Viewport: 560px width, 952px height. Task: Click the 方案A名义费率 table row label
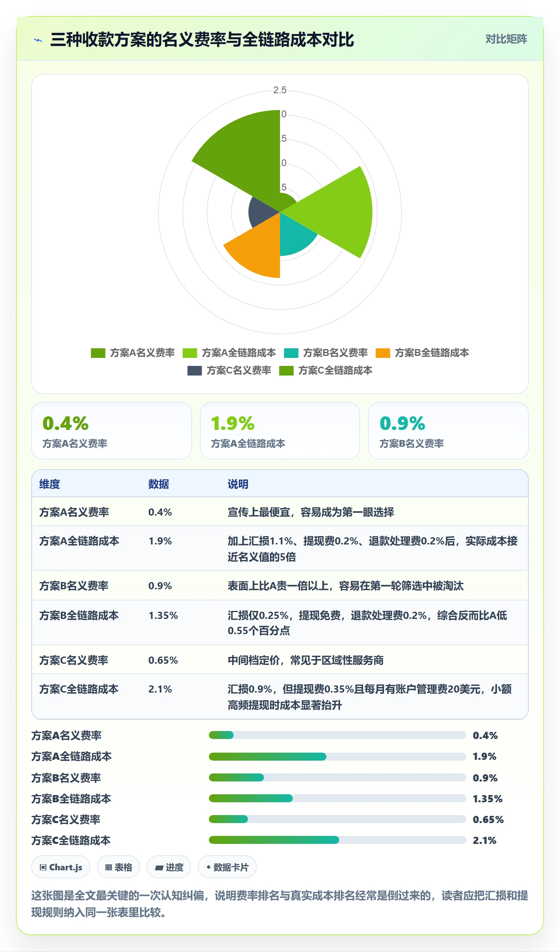(x=74, y=512)
